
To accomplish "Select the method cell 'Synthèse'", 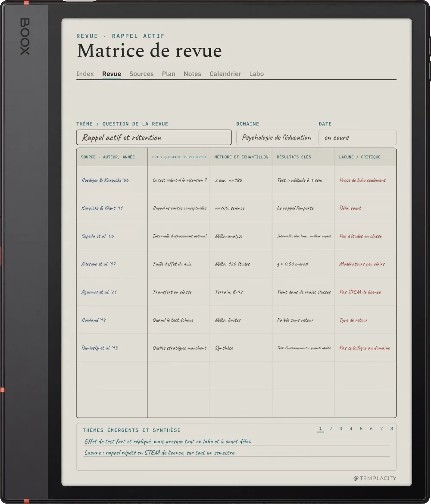I will coord(241,348).
